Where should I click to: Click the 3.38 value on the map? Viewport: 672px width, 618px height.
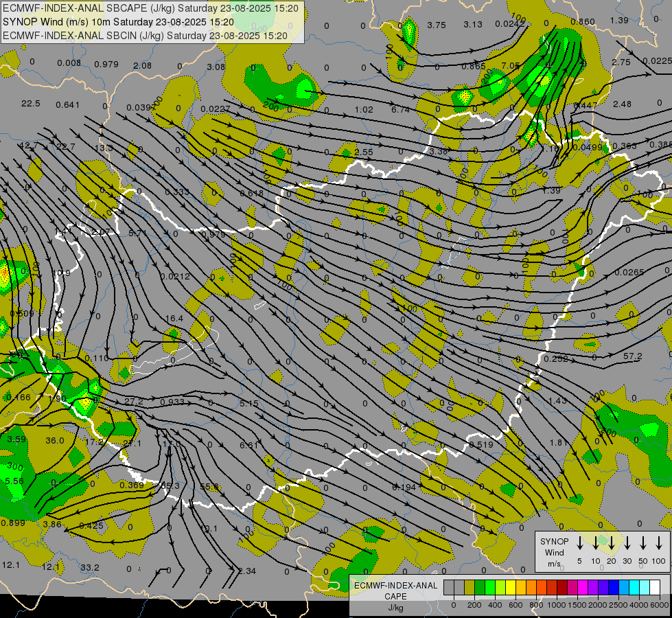[x=439, y=151]
